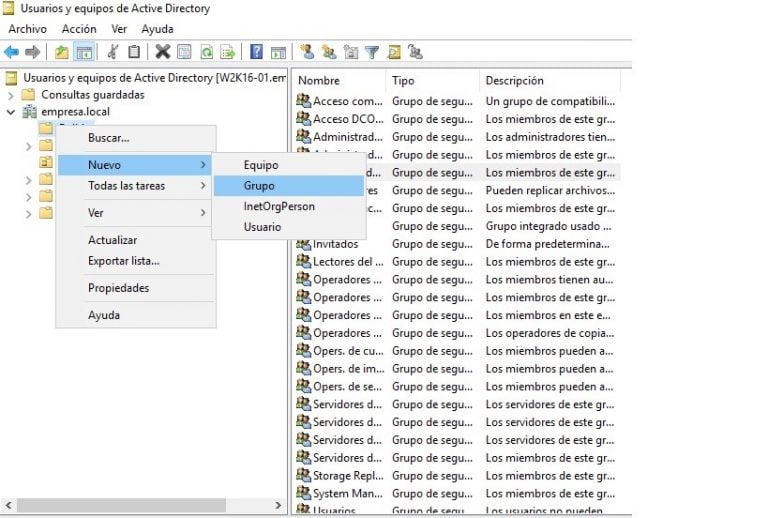Sort by the Tipo column header
This screenshot has height=518, width=768.
pos(433,80)
